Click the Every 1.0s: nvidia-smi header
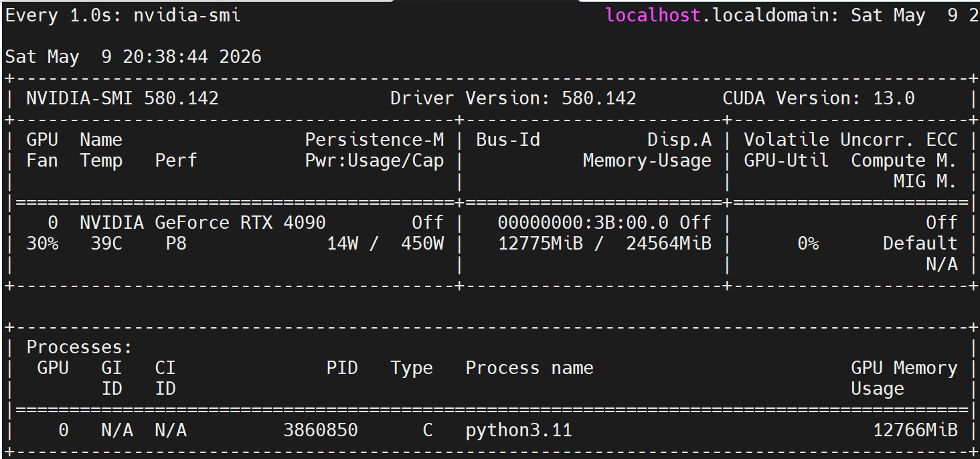This screenshot has width=980, height=459. 123,16
